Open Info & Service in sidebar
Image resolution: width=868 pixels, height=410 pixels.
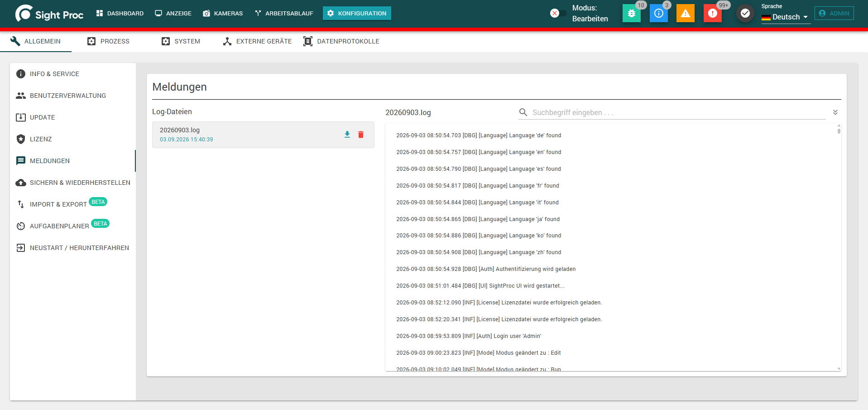point(73,74)
